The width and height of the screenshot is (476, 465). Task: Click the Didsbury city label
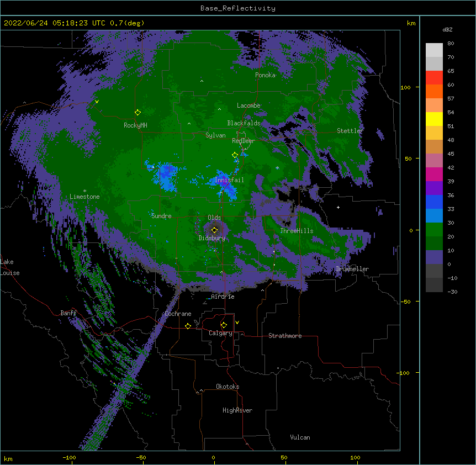pos(212,238)
